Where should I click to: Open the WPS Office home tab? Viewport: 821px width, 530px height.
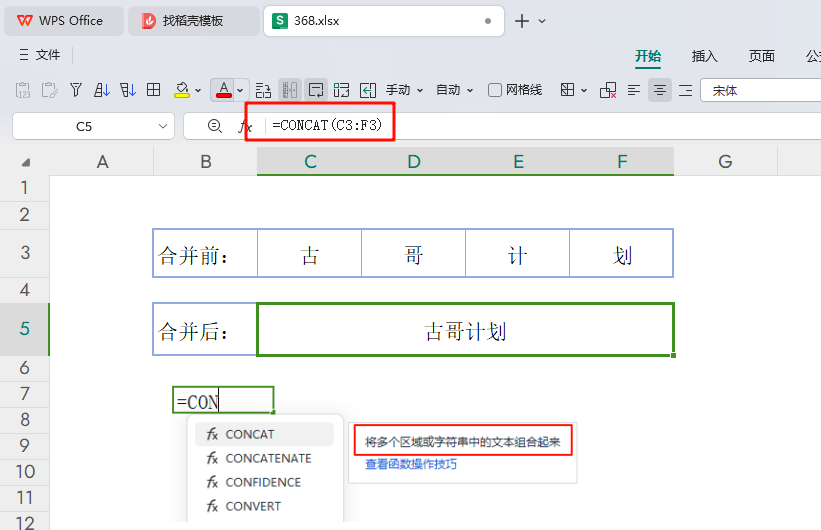click(x=64, y=21)
